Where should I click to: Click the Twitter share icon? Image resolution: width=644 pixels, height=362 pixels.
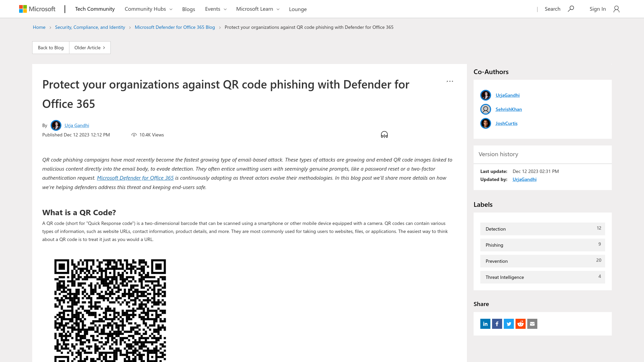click(508, 323)
